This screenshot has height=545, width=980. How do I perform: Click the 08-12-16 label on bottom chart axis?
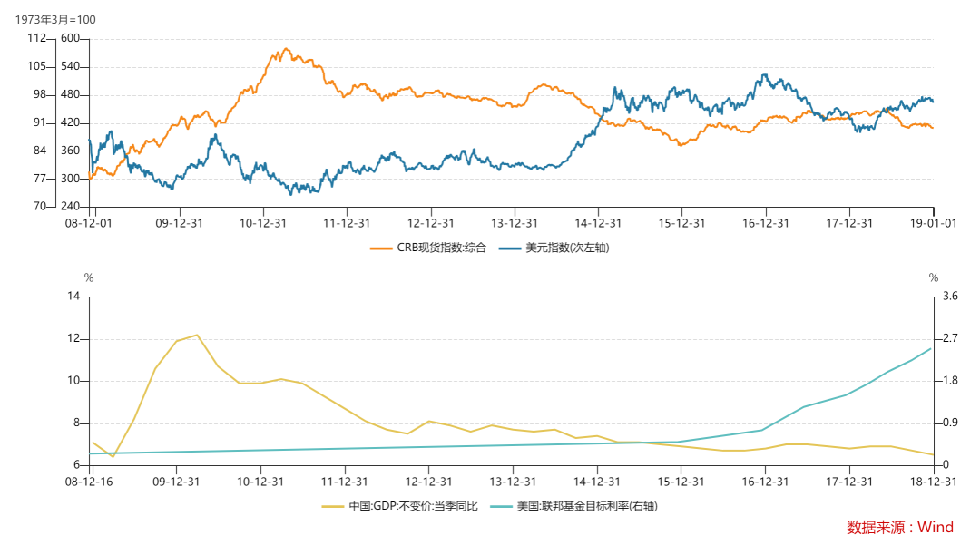(92, 482)
